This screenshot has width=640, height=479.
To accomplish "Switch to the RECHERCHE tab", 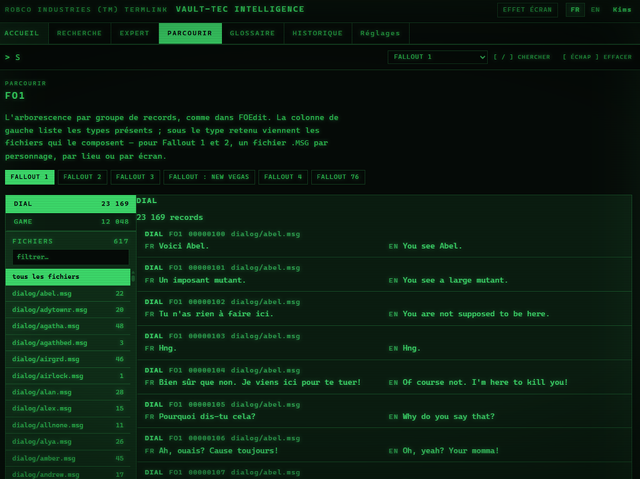I will tap(79, 33).
